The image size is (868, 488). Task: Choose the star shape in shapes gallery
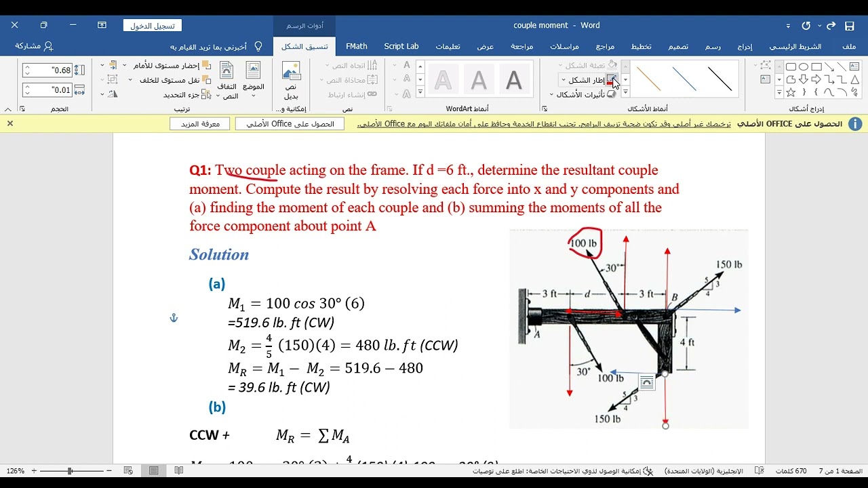(x=791, y=92)
